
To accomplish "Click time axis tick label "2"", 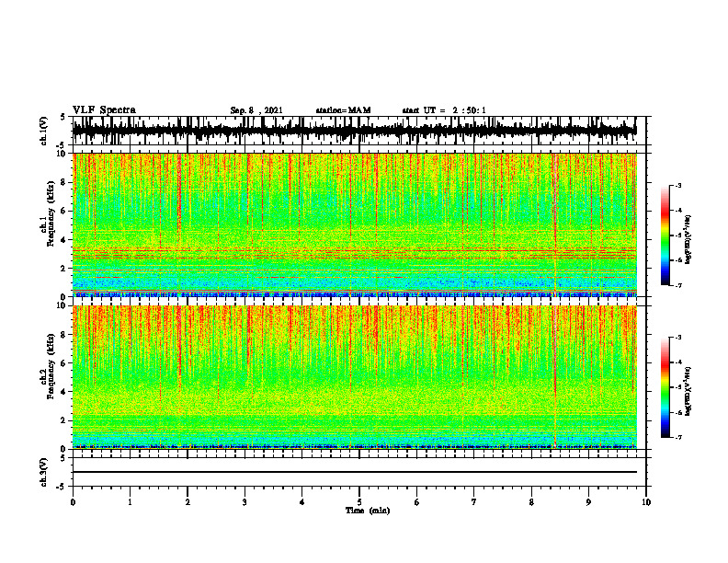I will coord(188,502).
